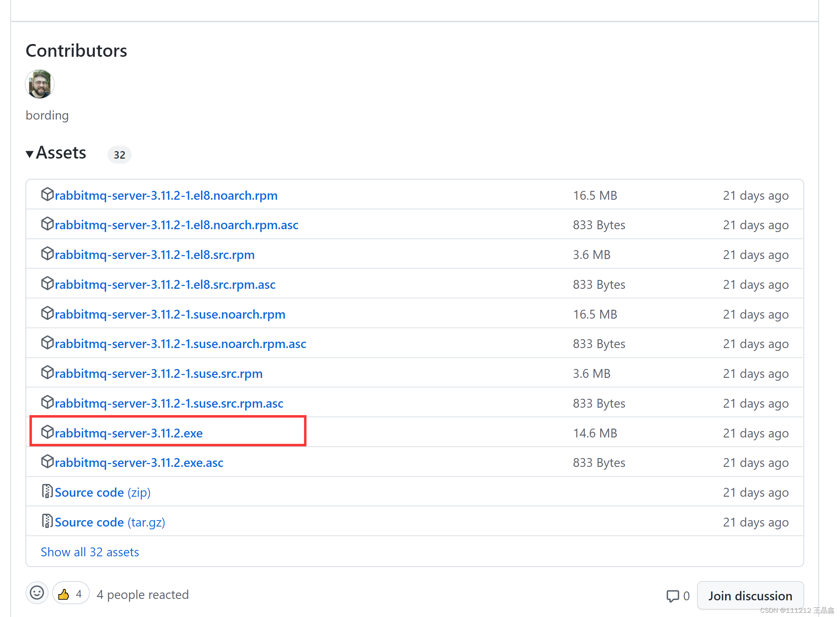Viewport: 840px width, 617px height.
Task: Collapse the Assets section triangle
Action: coord(29,154)
